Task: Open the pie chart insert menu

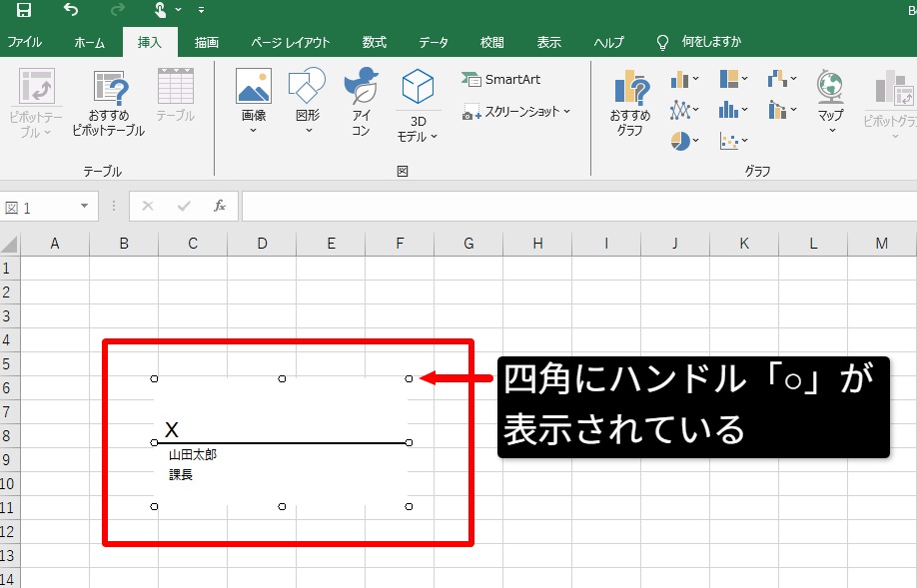Action: 684,141
